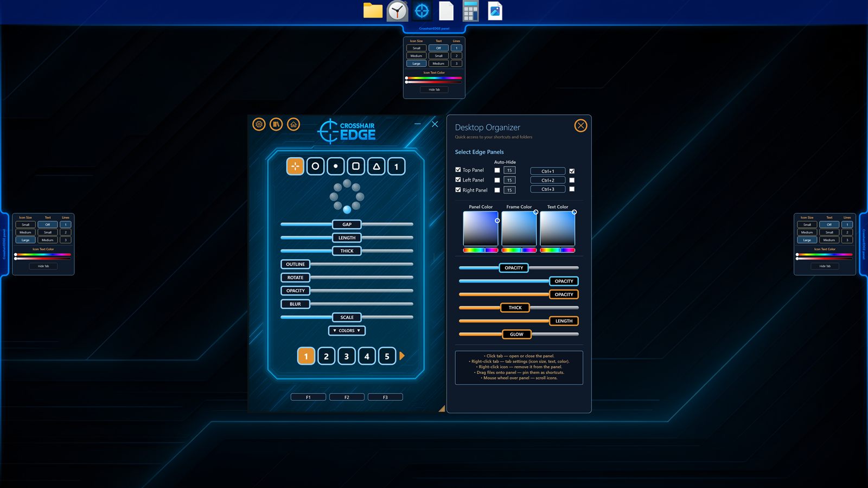Edit Left Panel auto-hide value 15

click(509, 180)
